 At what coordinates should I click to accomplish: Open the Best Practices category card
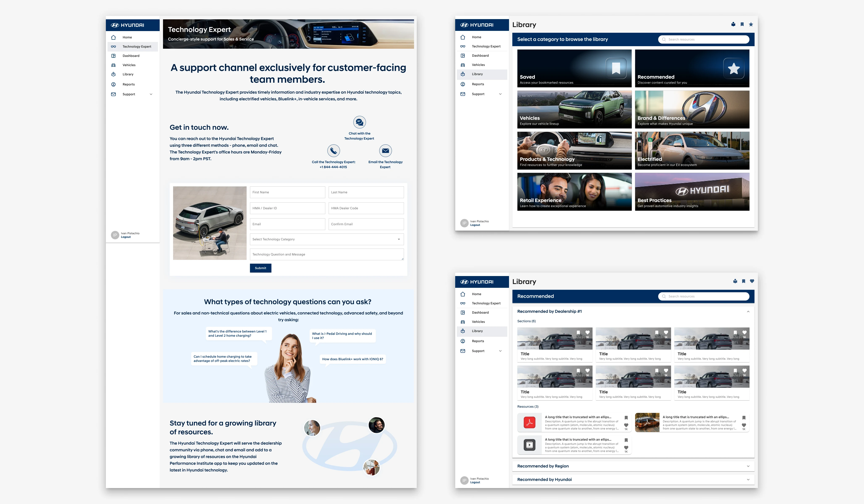[692, 191]
